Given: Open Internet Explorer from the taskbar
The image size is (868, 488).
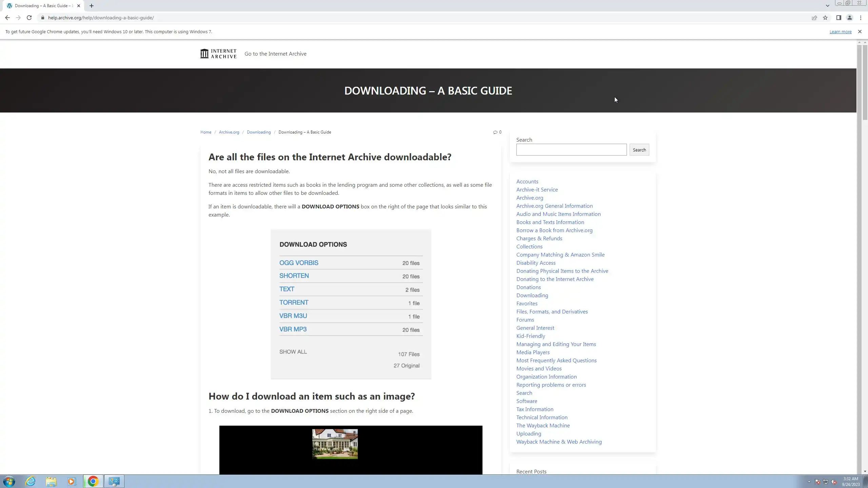Looking at the screenshot, I should [30, 481].
